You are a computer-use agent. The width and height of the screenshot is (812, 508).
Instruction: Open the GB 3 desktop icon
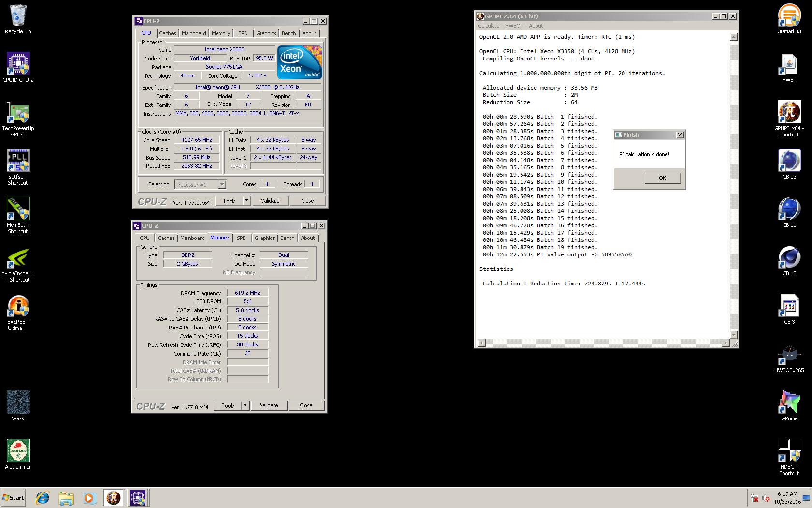coord(789,309)
